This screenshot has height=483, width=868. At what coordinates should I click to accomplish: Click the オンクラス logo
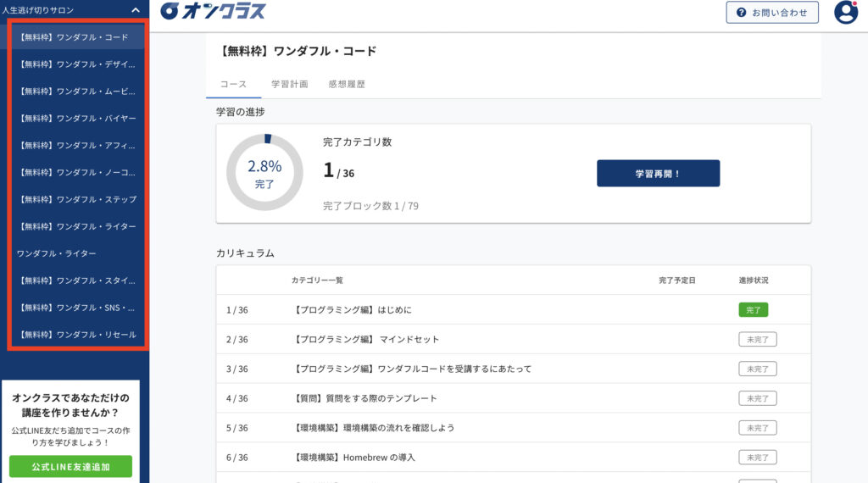[x=213, y=12]
